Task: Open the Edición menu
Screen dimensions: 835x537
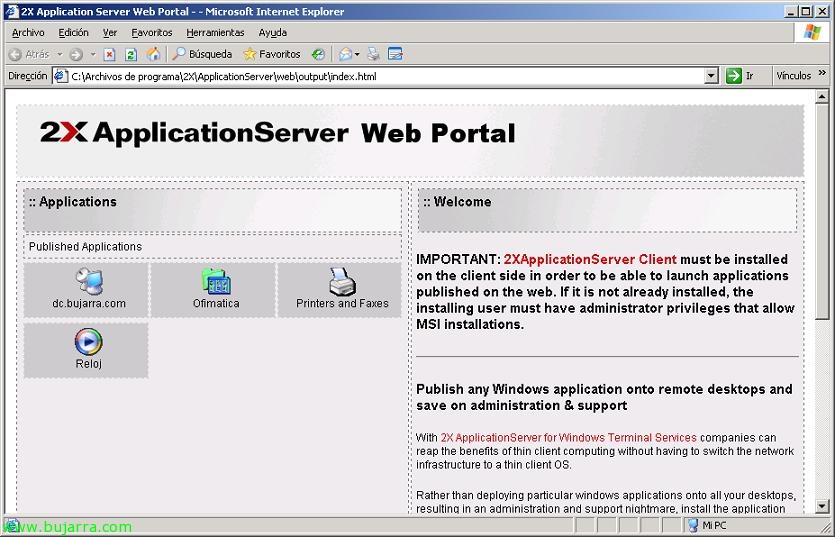Action: [x=73, y=32]
